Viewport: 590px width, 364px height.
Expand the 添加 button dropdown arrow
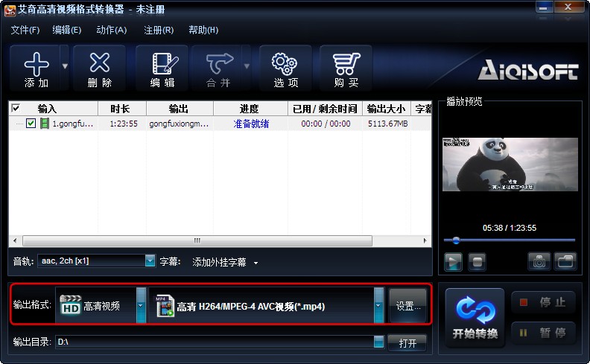click(65, 66)
